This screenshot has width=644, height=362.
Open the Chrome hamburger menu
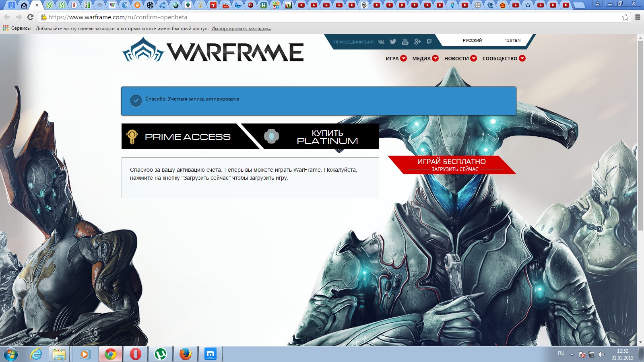(x=638, y=17)
